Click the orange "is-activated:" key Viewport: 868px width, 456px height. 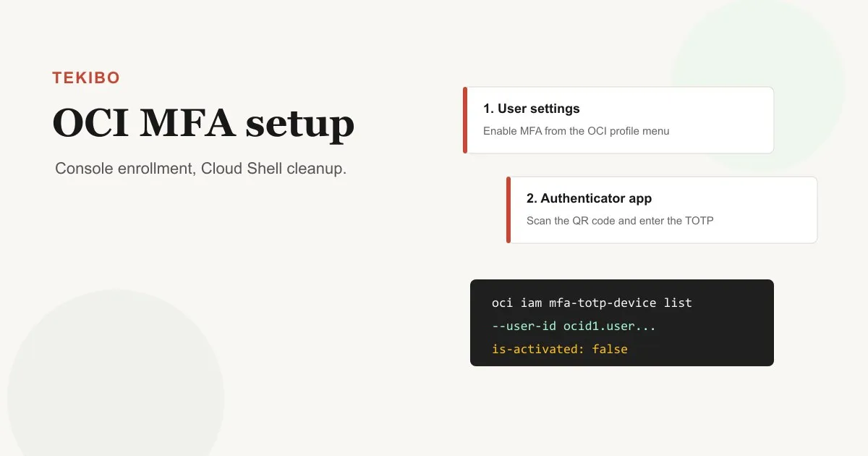point(538,349)
